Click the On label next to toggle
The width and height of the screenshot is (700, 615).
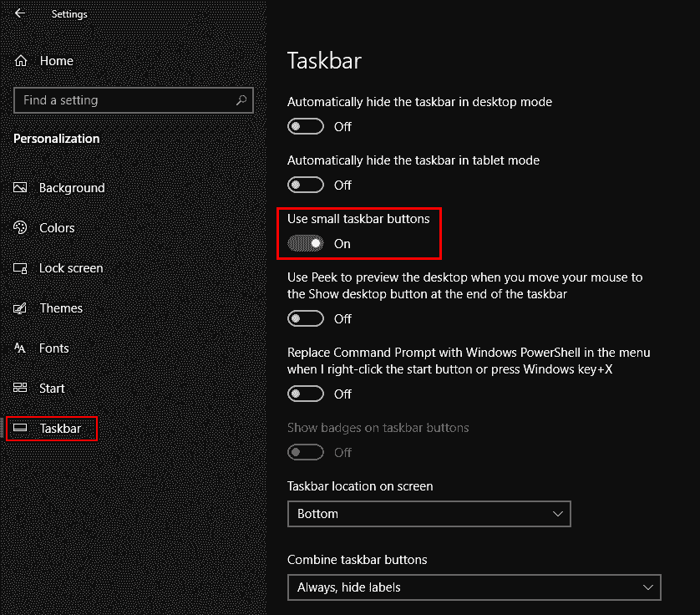click(x=342, y=244)
